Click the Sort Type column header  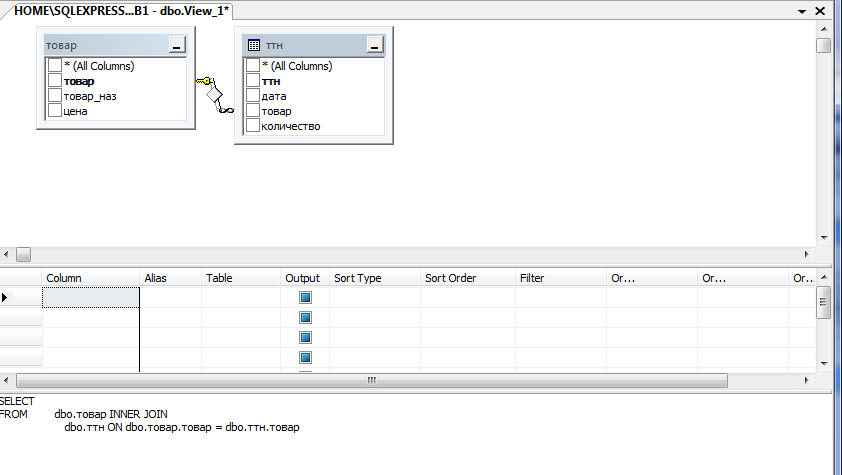(x=375, y=278)
